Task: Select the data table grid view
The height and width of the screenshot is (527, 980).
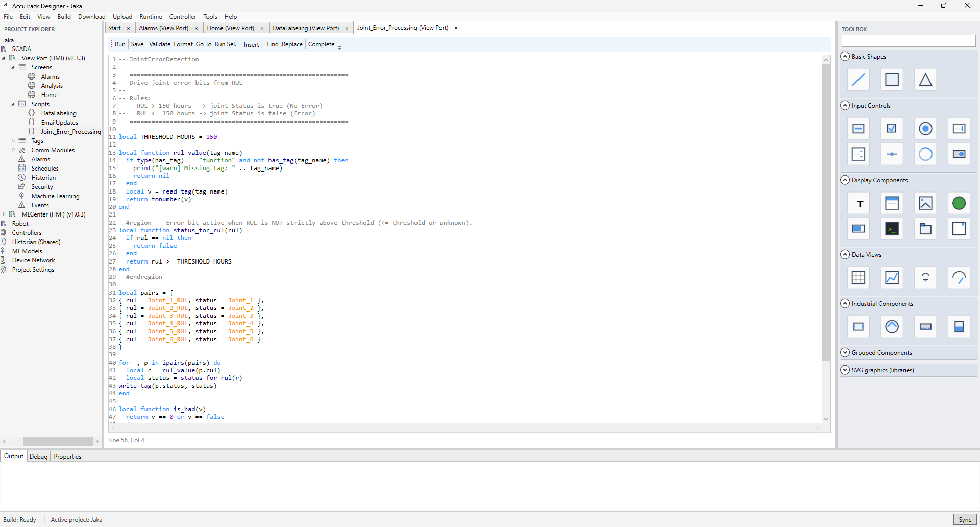Action: [859, 278]
